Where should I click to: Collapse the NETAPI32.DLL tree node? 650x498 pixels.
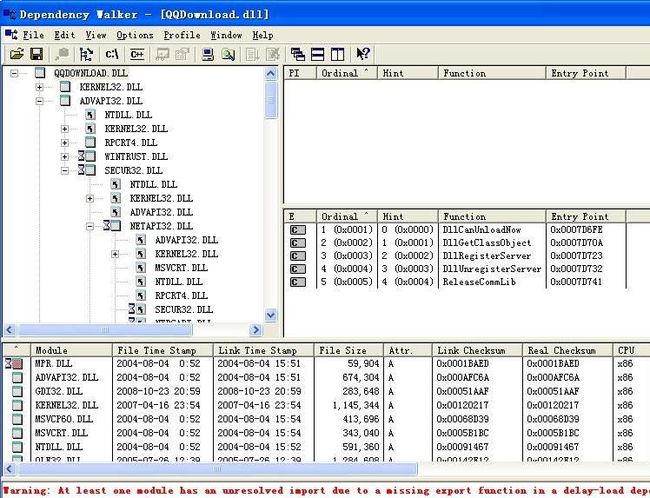(90, 226)
